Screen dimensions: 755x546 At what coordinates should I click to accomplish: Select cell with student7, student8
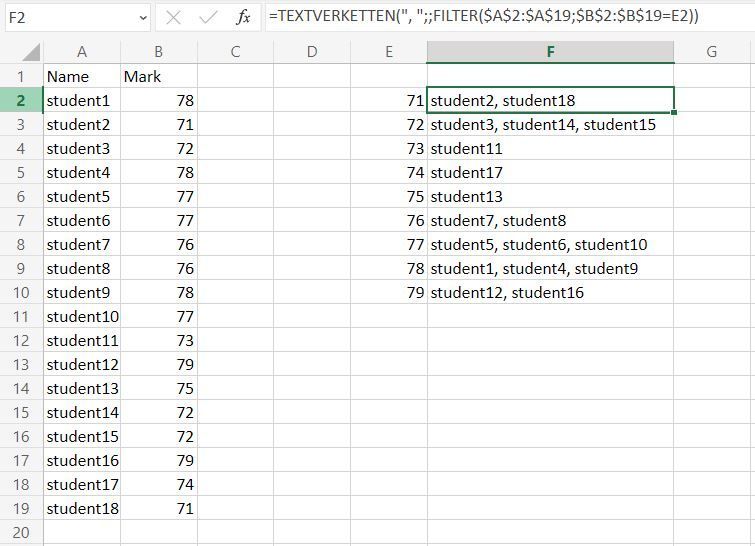click(550, 220)
